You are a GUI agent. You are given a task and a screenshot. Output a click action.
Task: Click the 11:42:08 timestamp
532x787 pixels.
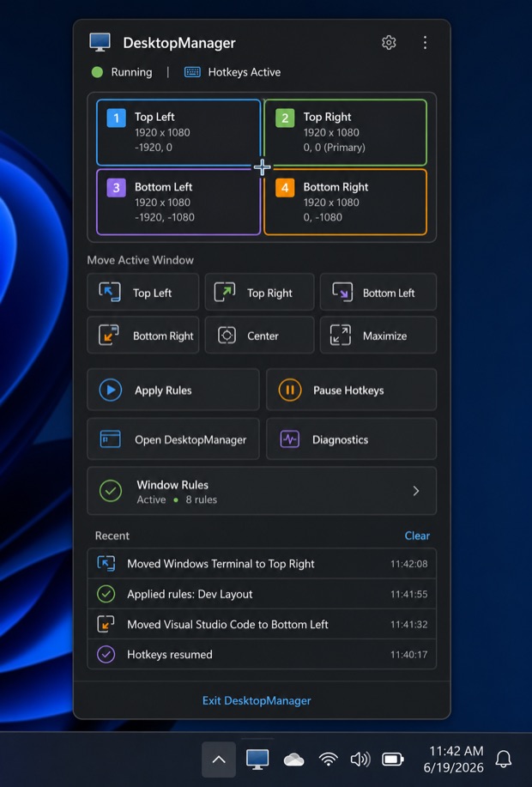tap(409, 564)
